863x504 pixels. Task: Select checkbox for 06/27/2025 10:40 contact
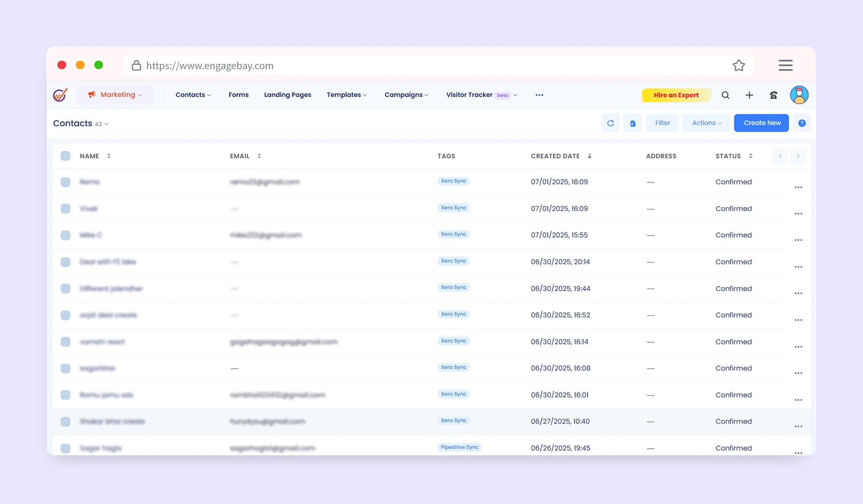65,421
